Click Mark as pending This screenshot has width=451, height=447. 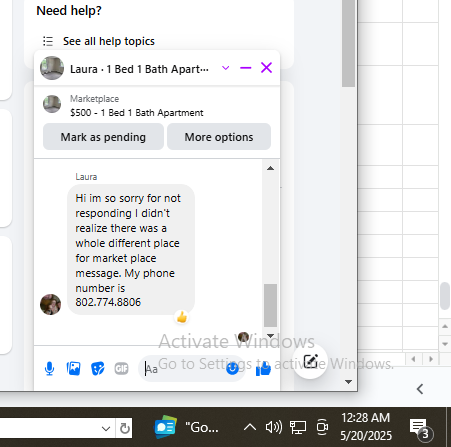[103, 137]
